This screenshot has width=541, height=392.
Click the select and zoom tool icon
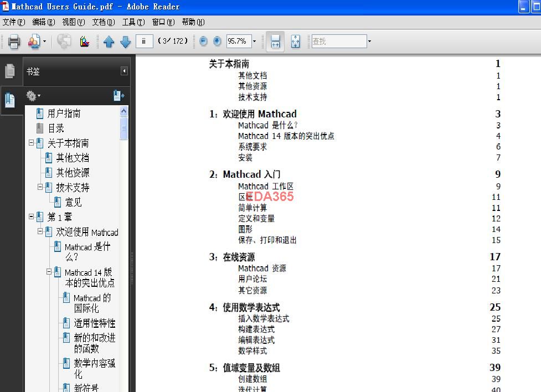click(85, 42)
